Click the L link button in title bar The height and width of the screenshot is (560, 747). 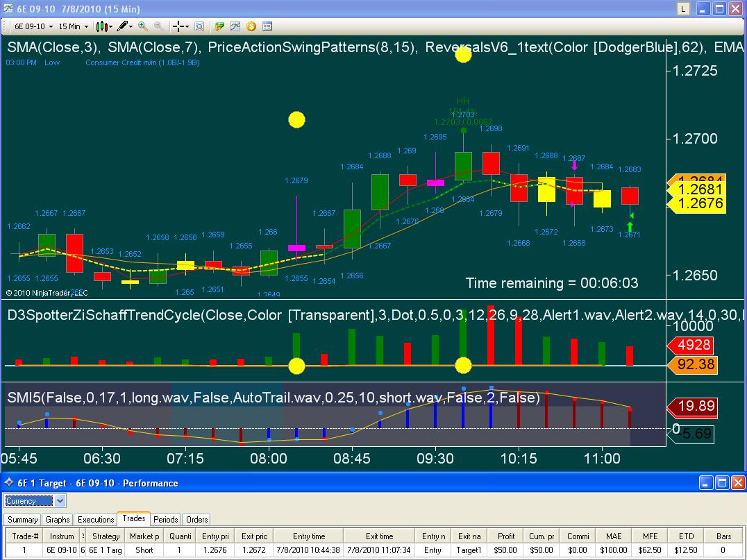683,8
